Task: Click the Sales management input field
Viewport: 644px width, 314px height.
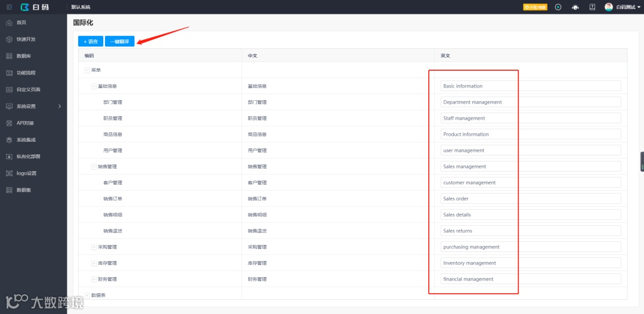Action: click(x=531, y=167)
